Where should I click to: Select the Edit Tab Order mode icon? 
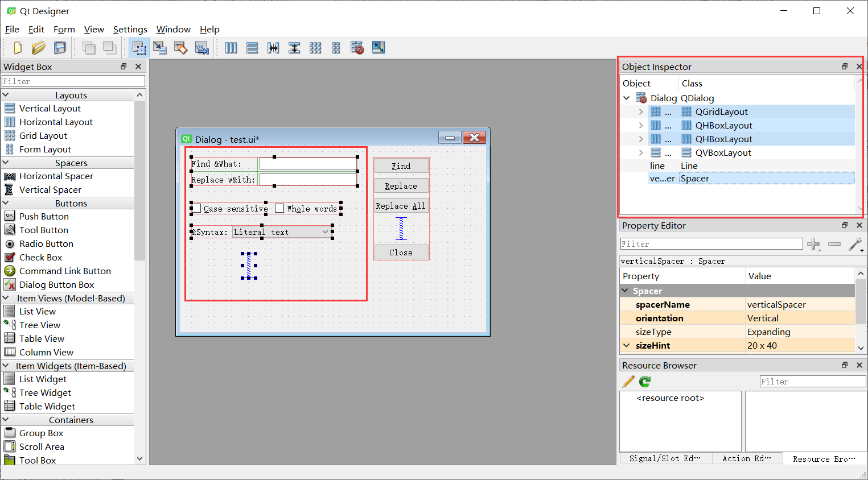tap(202, 48)
